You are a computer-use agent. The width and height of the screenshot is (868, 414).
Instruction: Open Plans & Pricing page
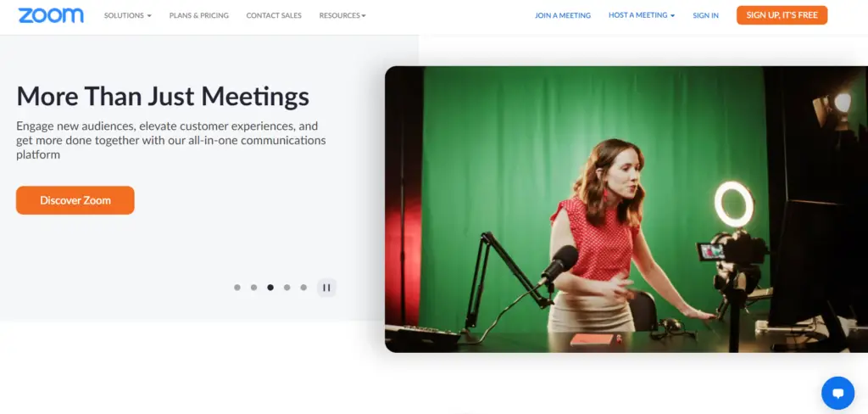198,15
